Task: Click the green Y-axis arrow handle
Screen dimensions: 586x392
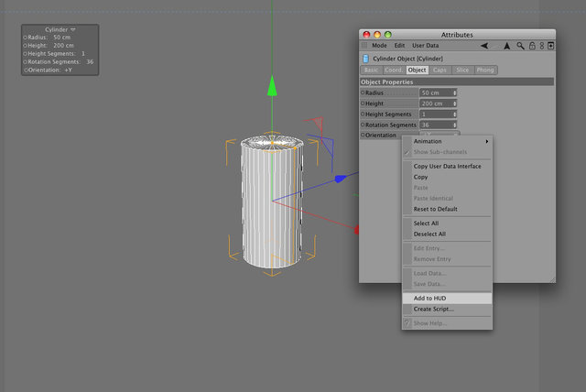Action: point(273,85)
